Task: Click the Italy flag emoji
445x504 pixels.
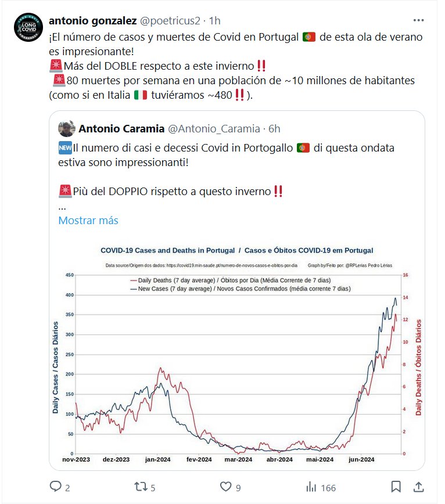Action: [140, 95]
